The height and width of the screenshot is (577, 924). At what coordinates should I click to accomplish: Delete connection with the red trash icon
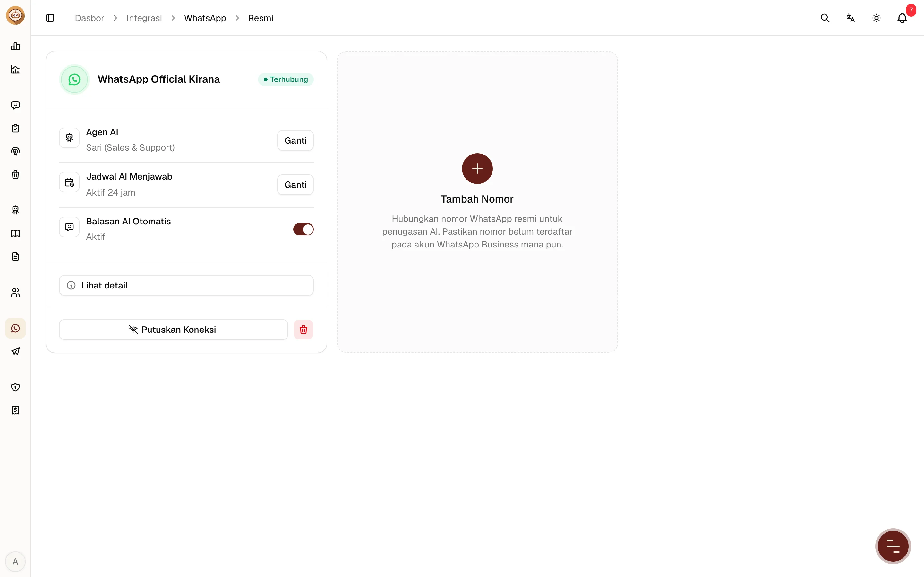coord(303,329)
